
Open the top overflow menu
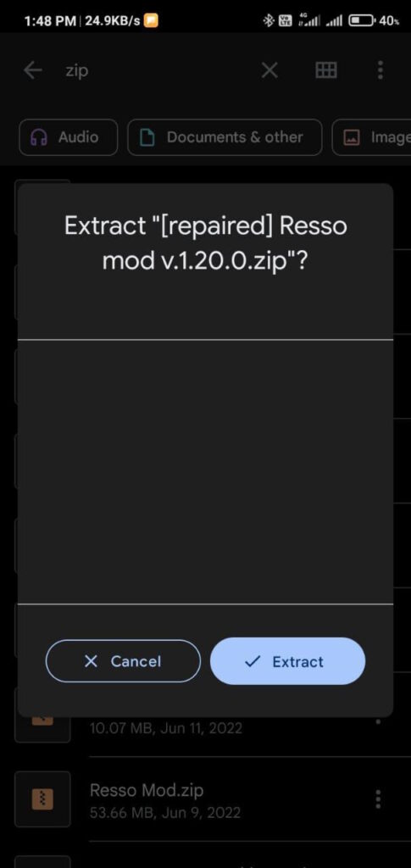(380, 70)
